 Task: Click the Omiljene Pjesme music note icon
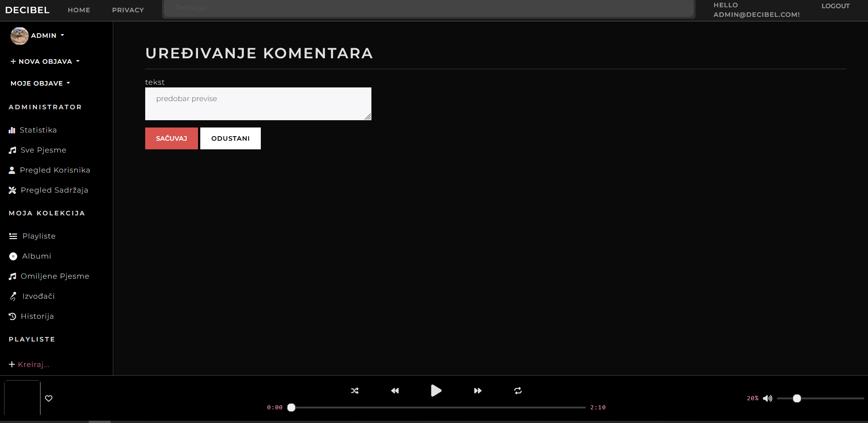pos(12,276)
